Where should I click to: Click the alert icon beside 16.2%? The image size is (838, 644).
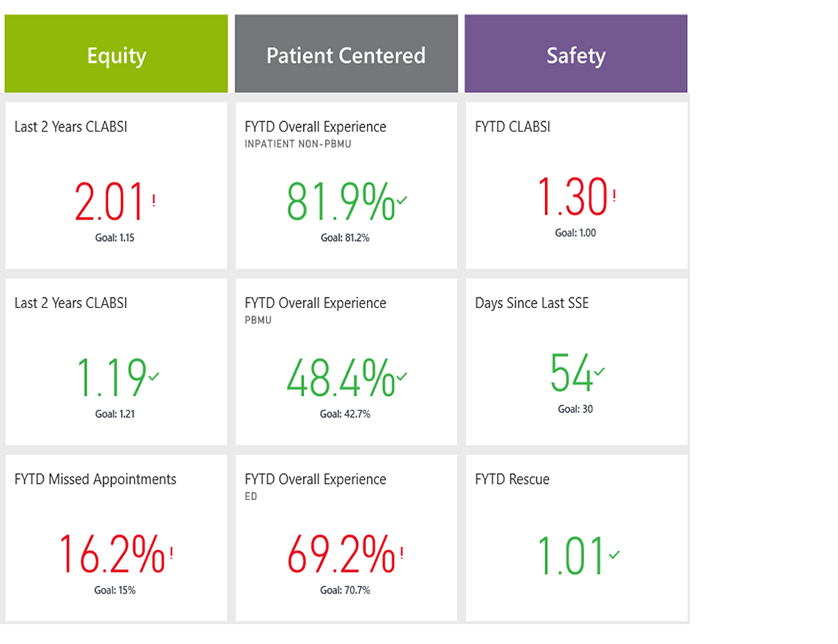pyautogui.click(x=171, y=553)
